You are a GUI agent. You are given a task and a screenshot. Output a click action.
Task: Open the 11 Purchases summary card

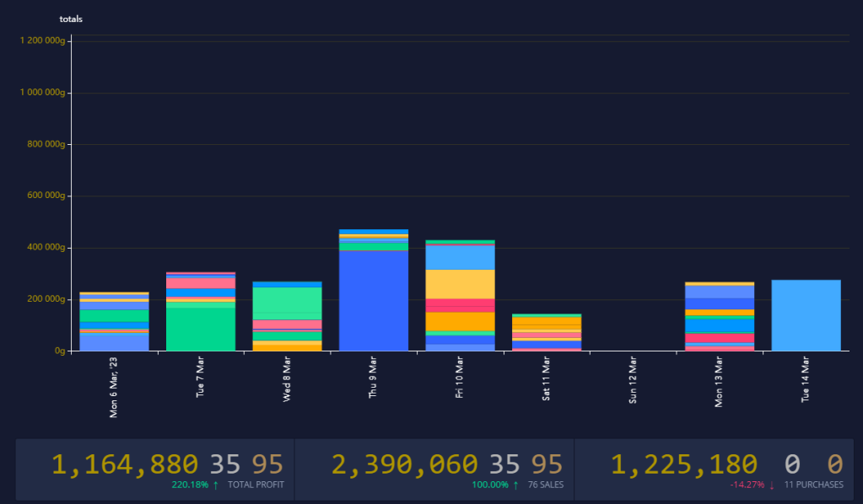click(715, 469)
